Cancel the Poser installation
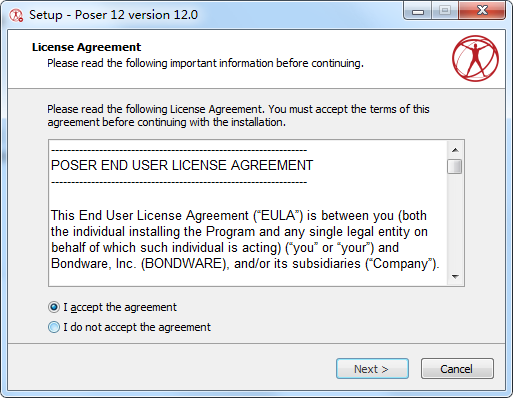The image size is (513, 398). 457,369
